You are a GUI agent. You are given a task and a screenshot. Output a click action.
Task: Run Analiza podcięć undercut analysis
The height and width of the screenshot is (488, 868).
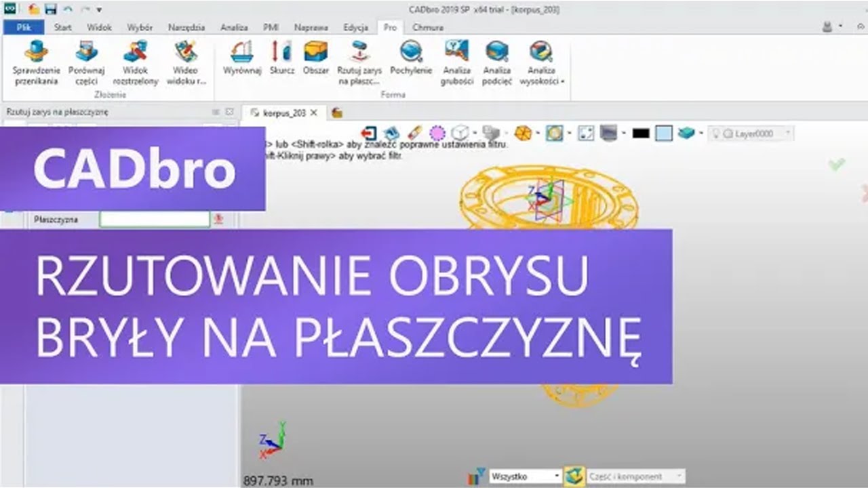pos(497,62)
